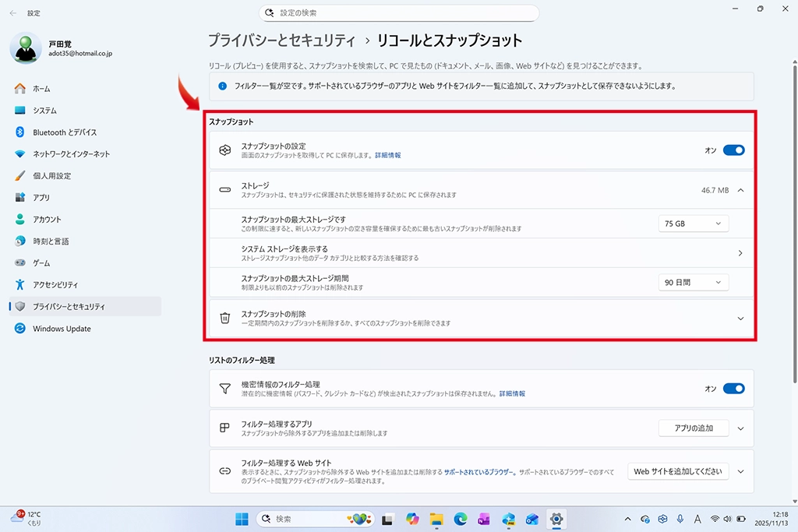This screenshot has height=532, width=798.
Task: Select アクセシビリティ in the sidebar
Action: (x=55, y=285)
